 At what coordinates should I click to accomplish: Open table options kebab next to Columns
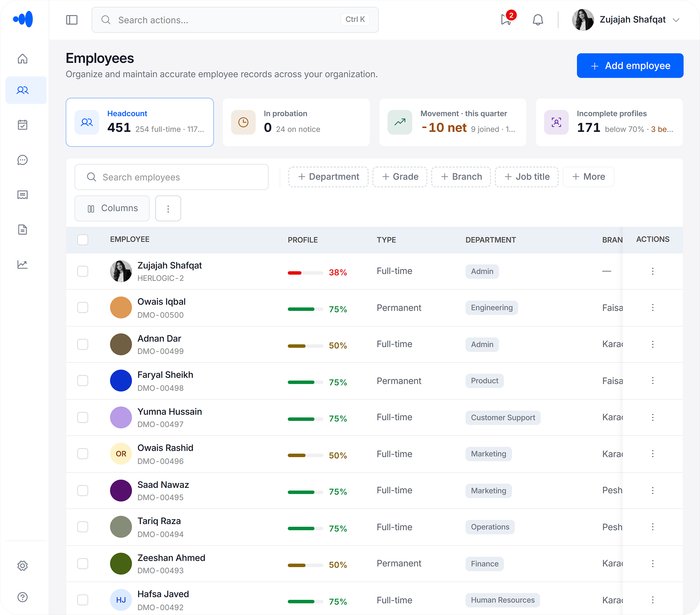(168, 209)
